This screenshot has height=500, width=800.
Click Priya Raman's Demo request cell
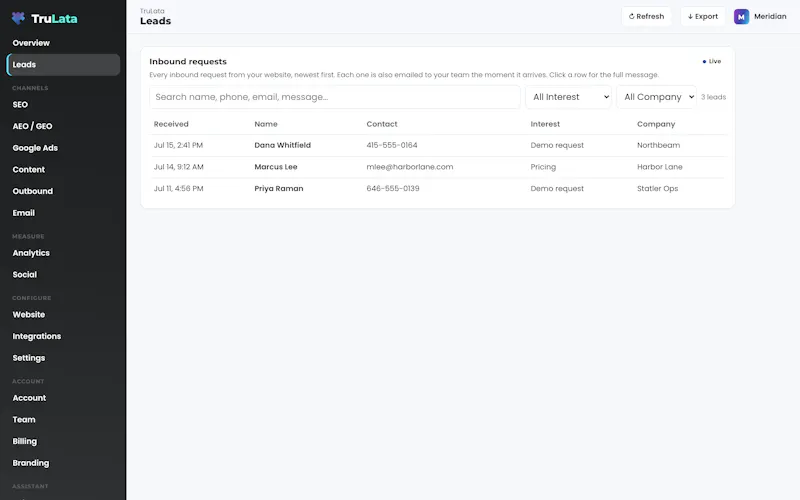[557, 188]
